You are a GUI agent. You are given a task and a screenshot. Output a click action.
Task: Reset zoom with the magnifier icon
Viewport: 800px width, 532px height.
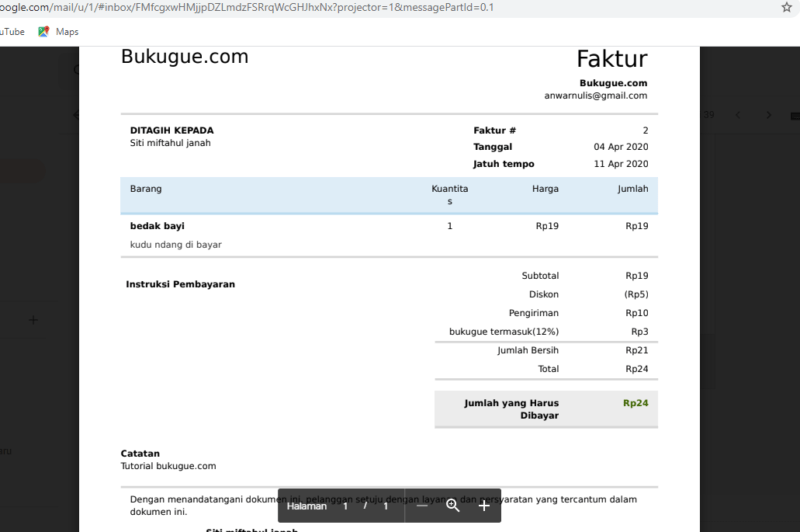(453, 506)
